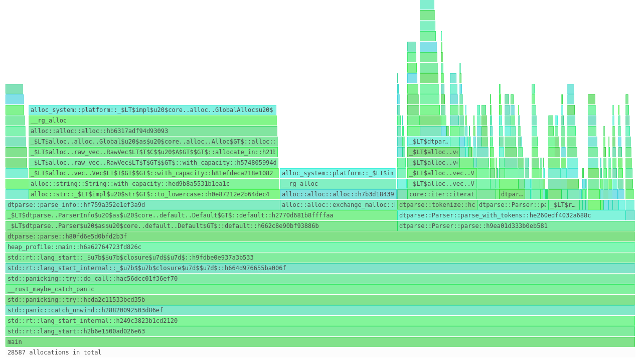
Task: Click the __rust_maybe_catch_panic frame
Action: click(320, 289)
